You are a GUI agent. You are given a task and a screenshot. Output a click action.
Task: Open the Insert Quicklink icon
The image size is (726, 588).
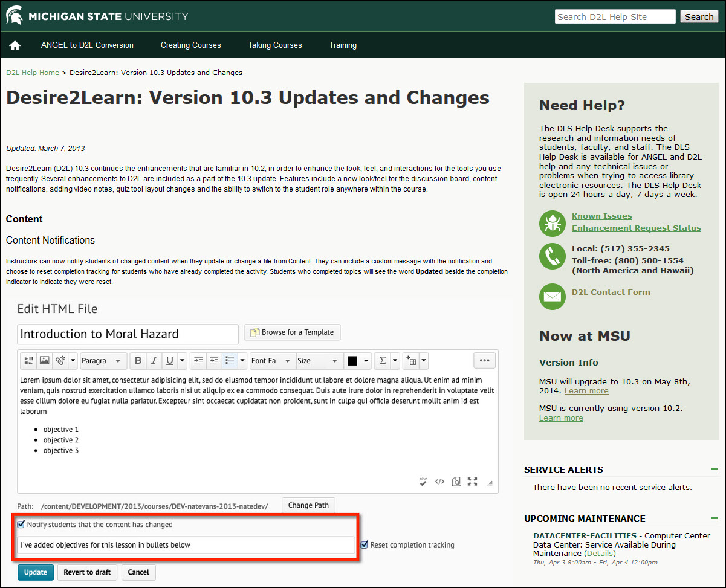(x=60, y=360)
